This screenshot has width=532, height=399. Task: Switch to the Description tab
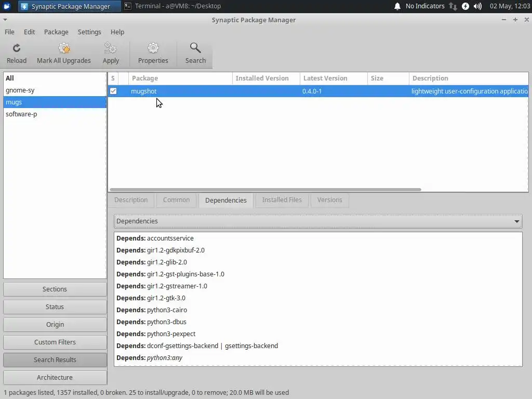[x=131, y=200]
